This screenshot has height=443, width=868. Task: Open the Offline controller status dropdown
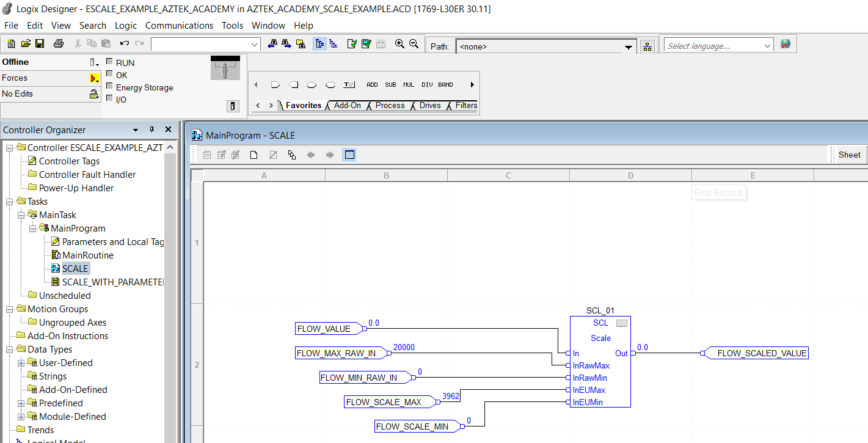point(94,62)
